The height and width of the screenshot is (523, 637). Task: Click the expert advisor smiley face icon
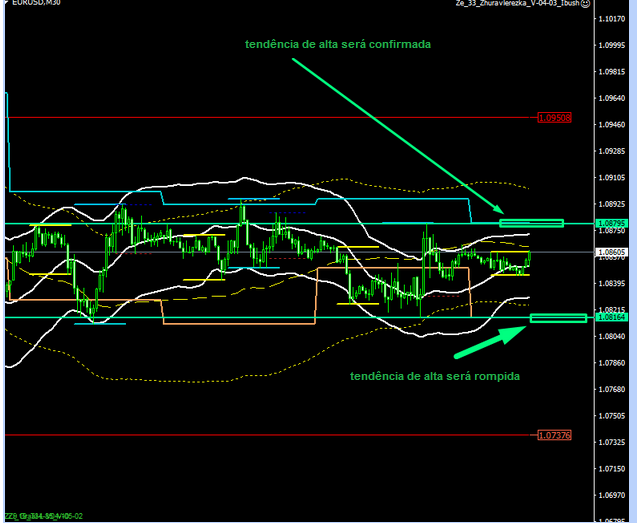pyautogui.click(x=587, y=5)
